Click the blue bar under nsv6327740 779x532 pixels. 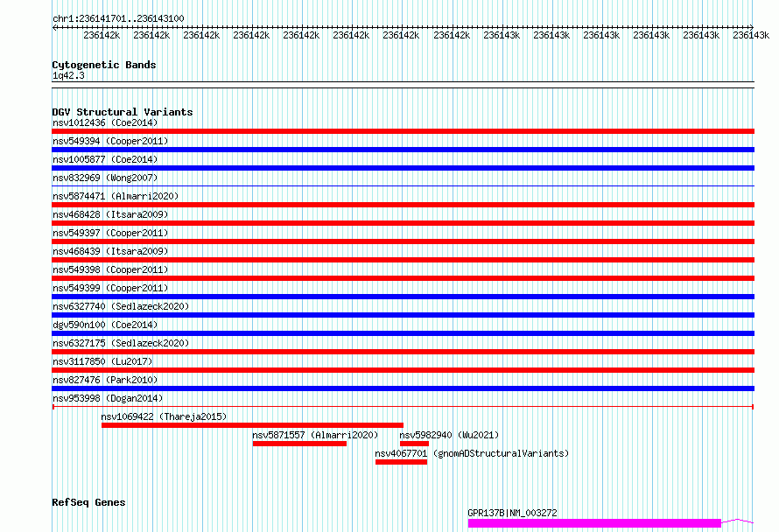coord(403,315)
